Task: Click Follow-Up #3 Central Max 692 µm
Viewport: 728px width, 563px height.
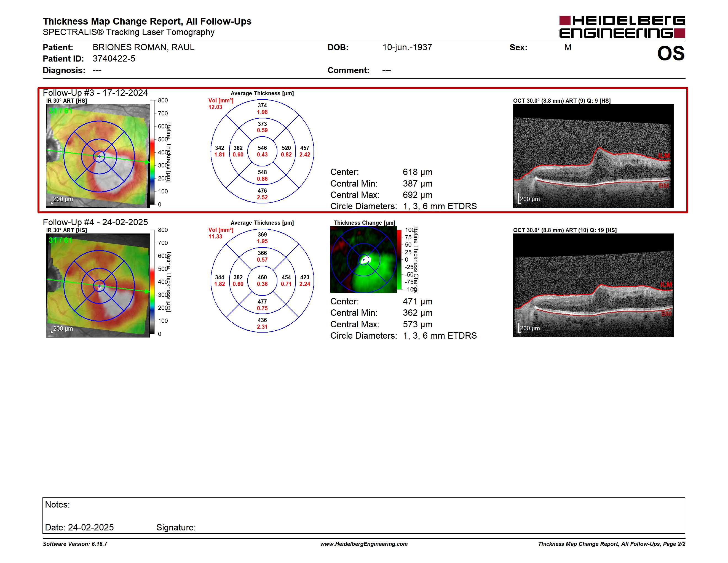Action: click(x=417, y=195)
